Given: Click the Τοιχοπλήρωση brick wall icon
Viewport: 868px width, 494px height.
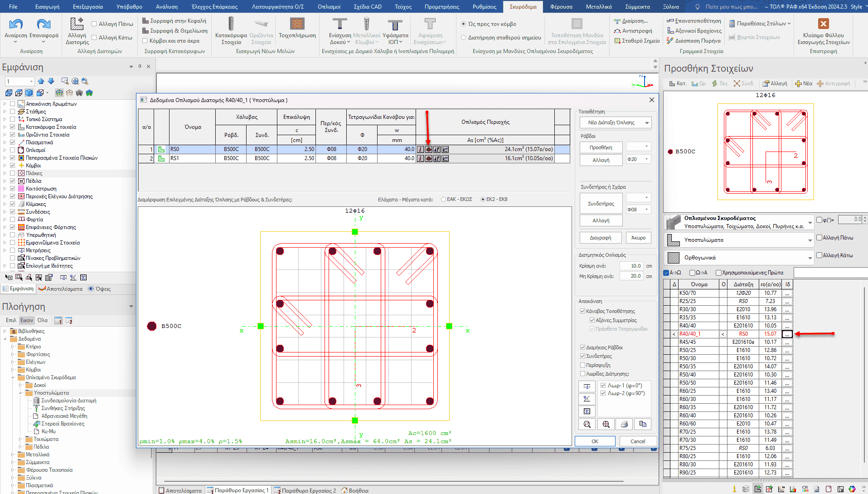Looking at the screenshot, I should click(297, 24).
